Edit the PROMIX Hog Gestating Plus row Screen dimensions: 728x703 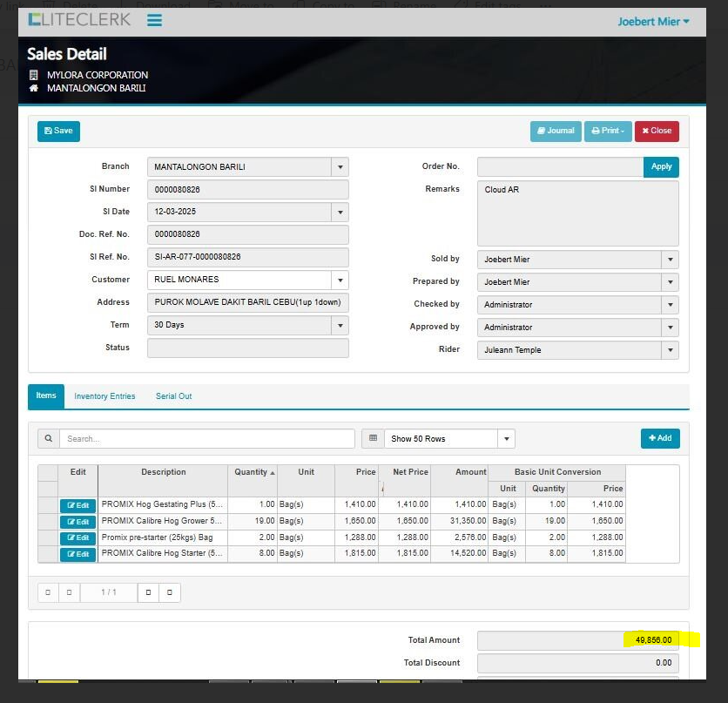pyautogui.click(x=78, y=505)
